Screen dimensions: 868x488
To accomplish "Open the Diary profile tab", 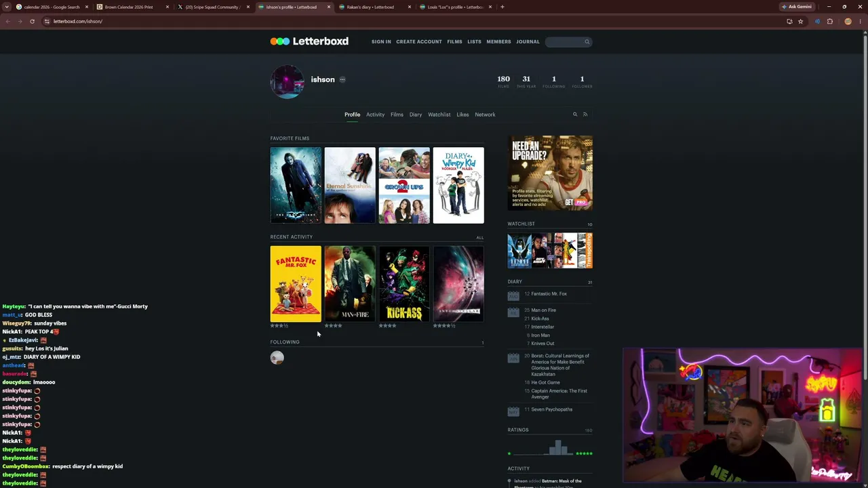I will click(x=416, y=115).
